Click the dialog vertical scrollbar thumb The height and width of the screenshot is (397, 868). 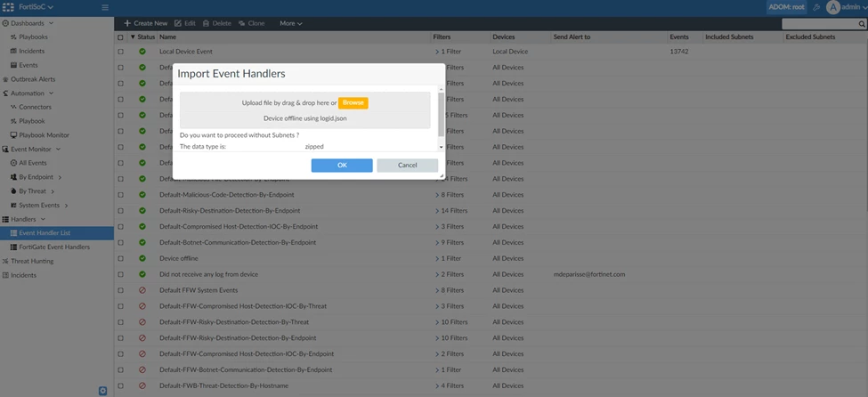[442, 115]
